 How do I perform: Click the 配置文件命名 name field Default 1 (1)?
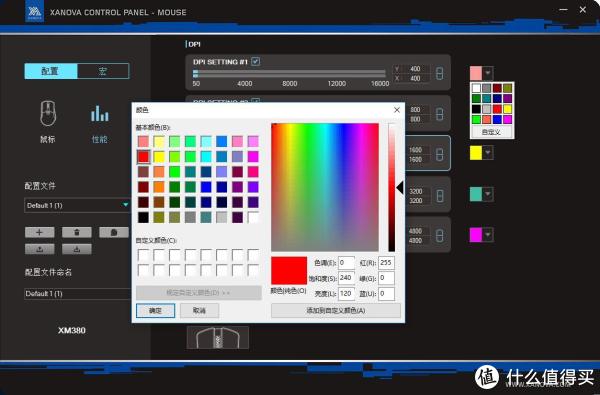coord(77,294)
